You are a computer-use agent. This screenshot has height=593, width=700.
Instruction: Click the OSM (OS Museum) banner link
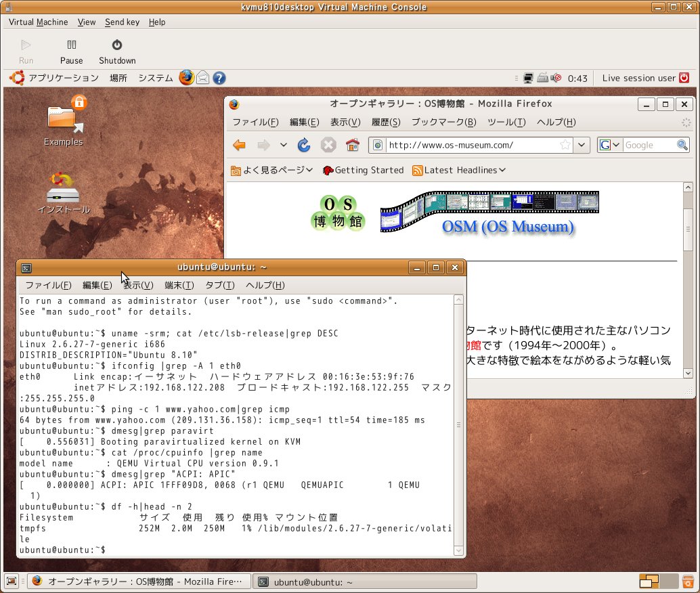(x=508, y=226)
